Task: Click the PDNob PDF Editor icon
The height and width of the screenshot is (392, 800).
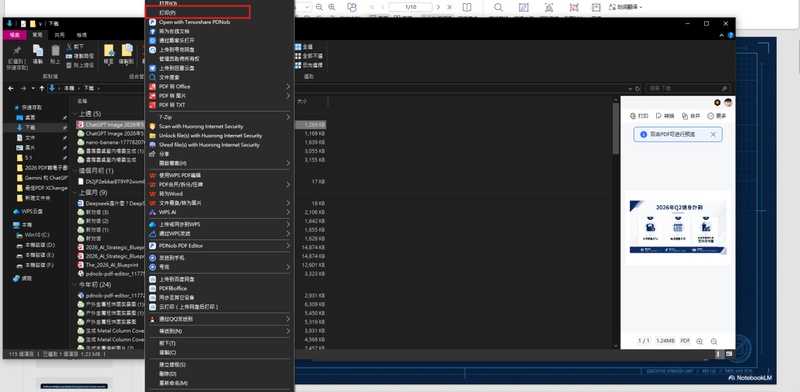Action: pyautogui.click(x=152, y=246)
